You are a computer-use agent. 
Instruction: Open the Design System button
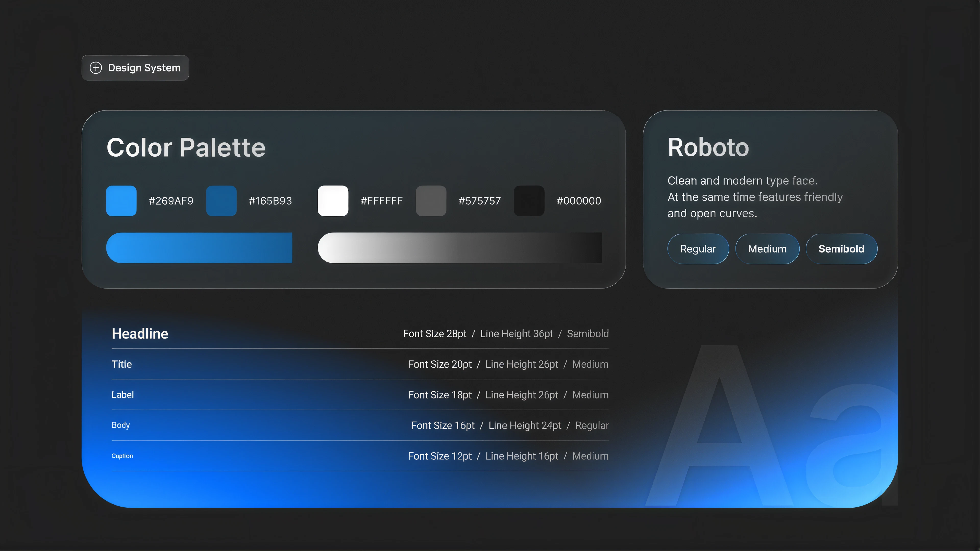135,68
